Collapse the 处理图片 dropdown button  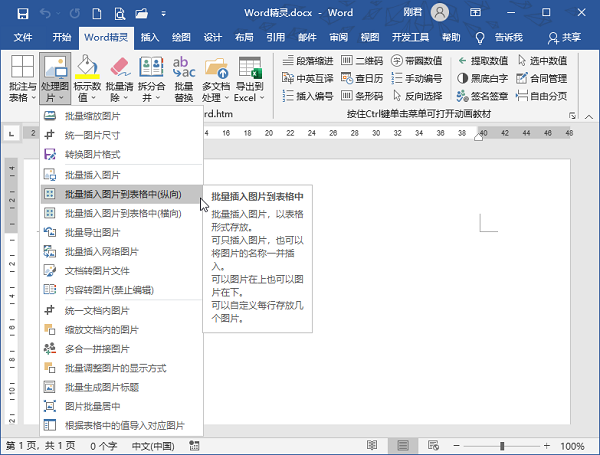pyautogui.click(x=55, y=79)
